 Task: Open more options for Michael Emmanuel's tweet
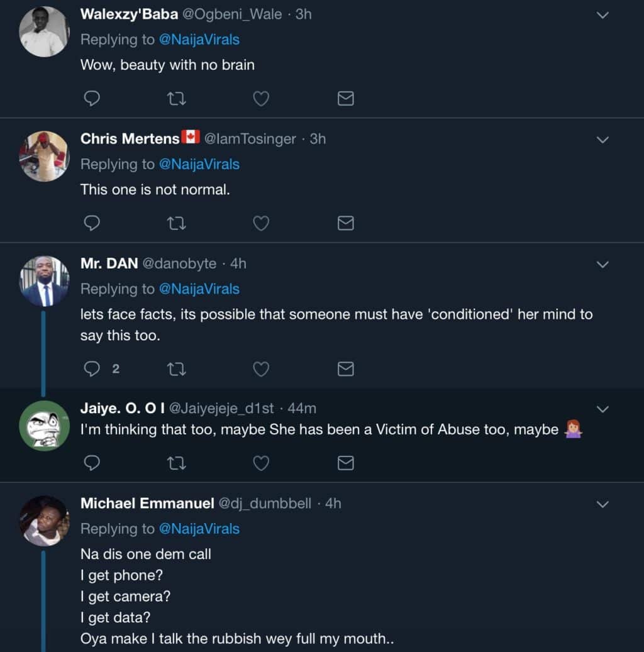pos(602,504)
